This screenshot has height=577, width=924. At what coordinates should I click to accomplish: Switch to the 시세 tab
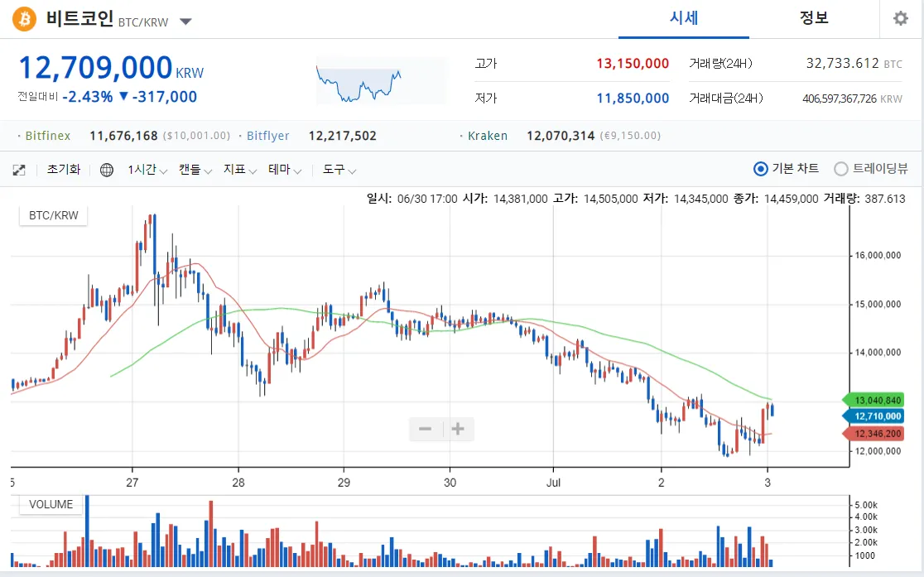(684, 18)
